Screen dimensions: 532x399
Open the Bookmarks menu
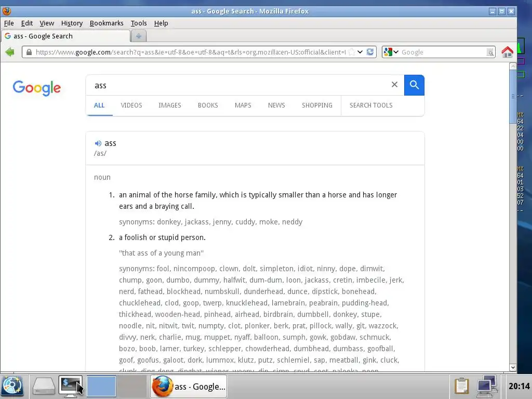[x=107, y=23]
